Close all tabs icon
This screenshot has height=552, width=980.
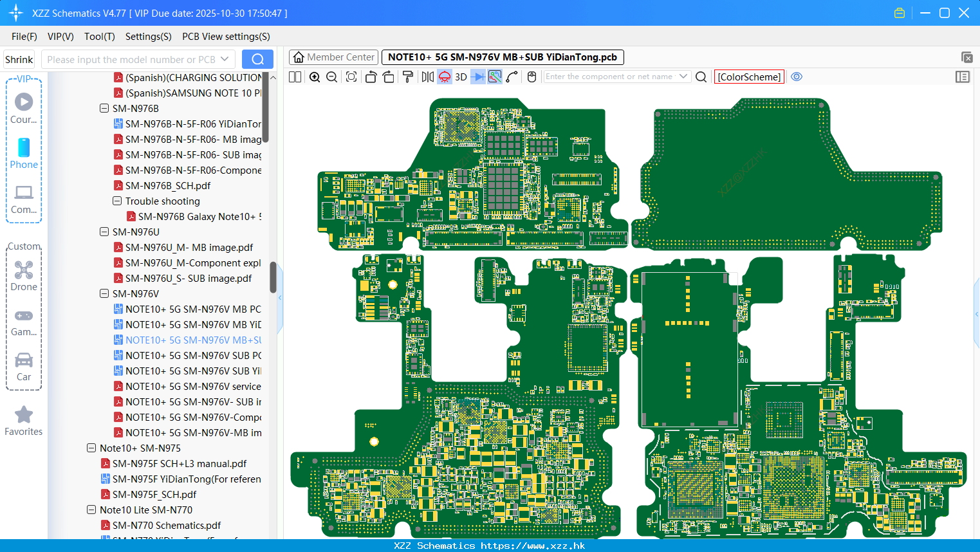pos(966,57)
